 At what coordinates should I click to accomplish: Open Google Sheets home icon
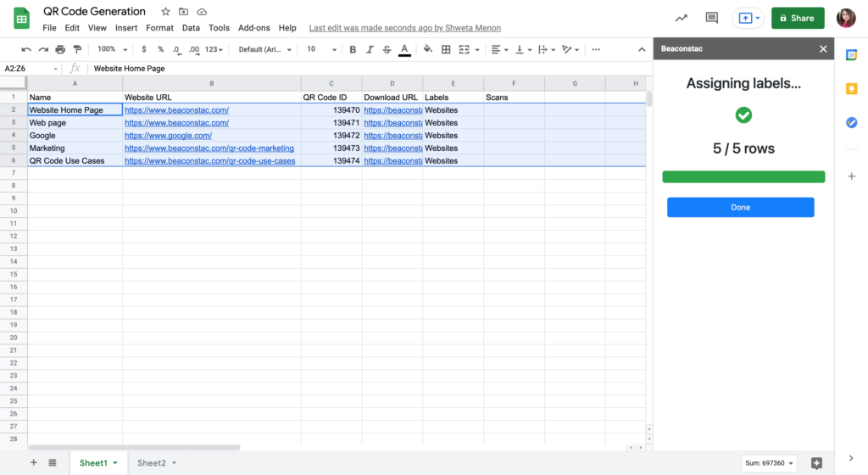[x=21, y=19]
